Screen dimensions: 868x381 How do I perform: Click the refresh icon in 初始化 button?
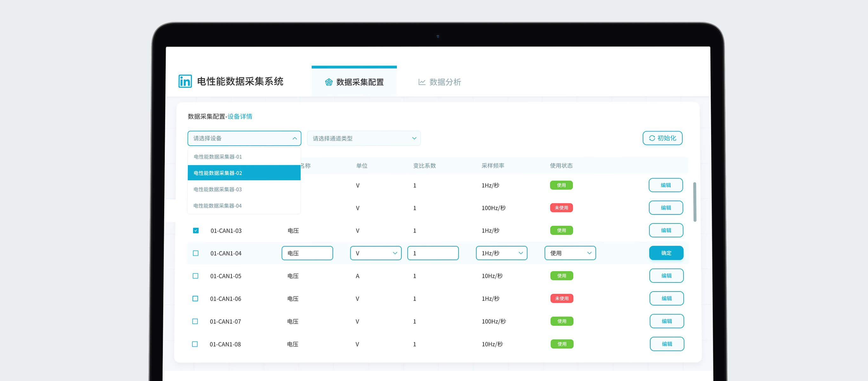pos(652,138)
